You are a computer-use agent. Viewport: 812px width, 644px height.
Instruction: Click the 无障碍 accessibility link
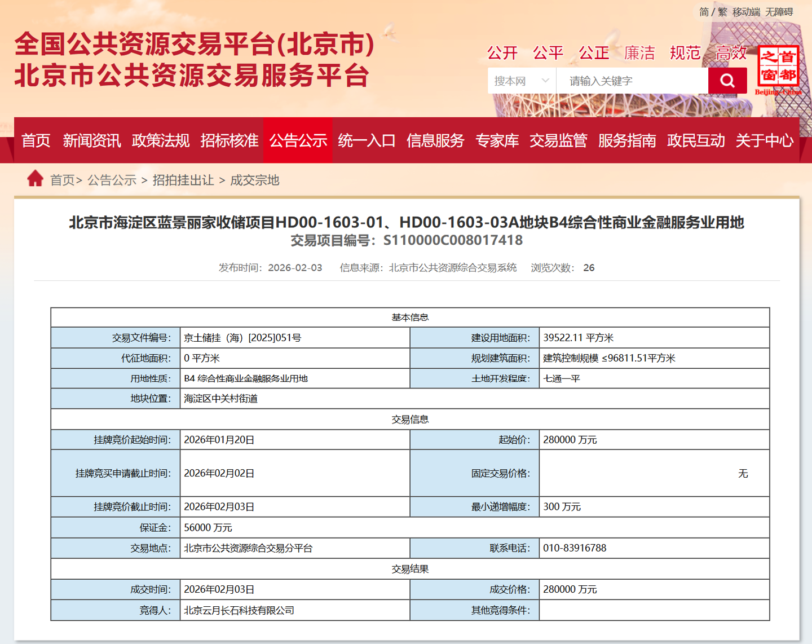pyautogui.click(x=779, y=12)
